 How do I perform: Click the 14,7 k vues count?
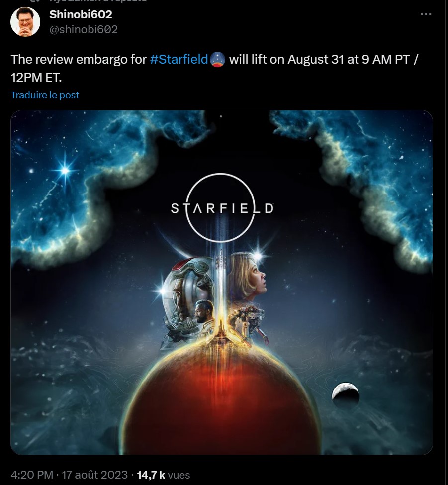(163, 475)
